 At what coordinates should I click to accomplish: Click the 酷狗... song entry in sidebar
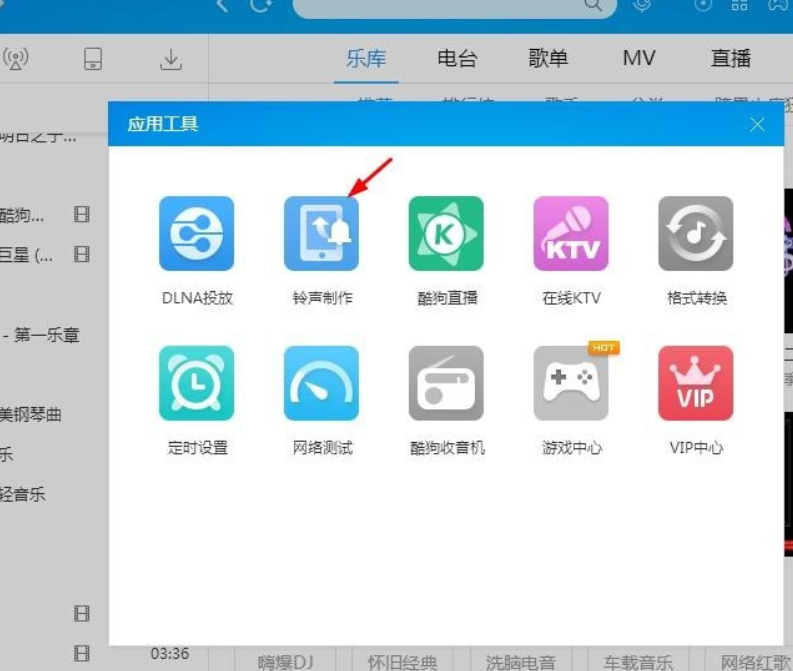(22, 215)
